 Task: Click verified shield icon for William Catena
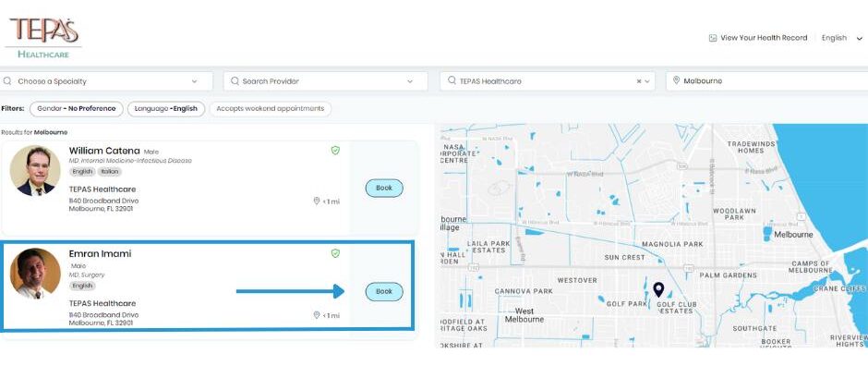coord(335,150)
